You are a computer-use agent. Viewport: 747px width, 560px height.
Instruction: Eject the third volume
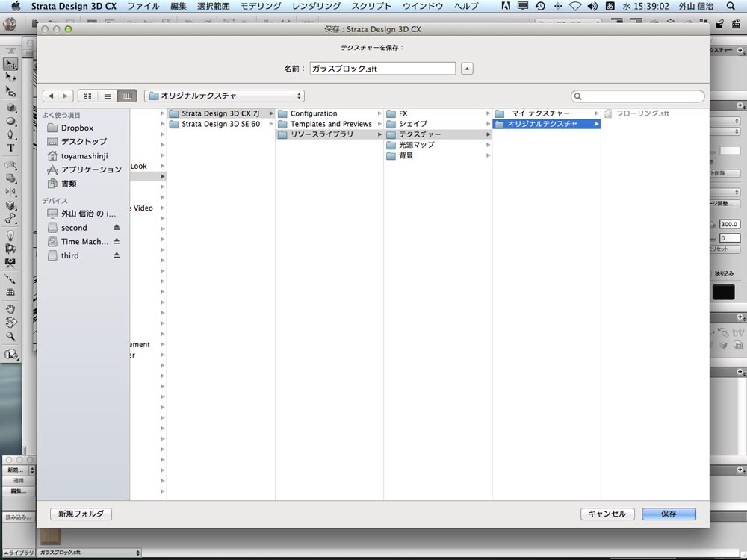pyautogui.click(x=117, y=255)
